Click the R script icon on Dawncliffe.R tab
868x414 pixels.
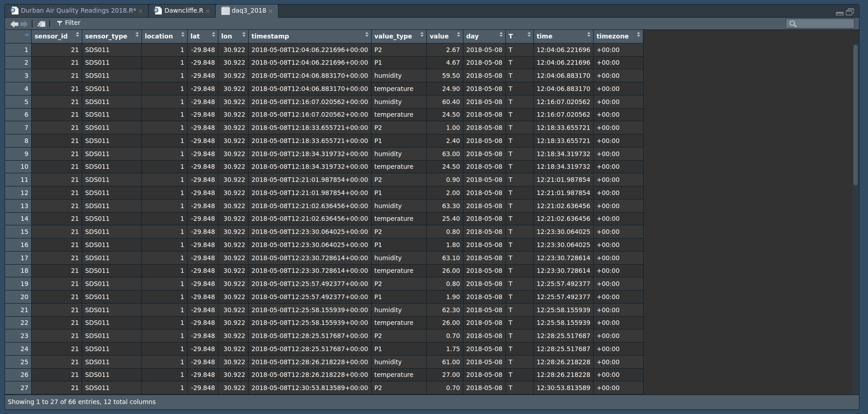pos(156,10)
